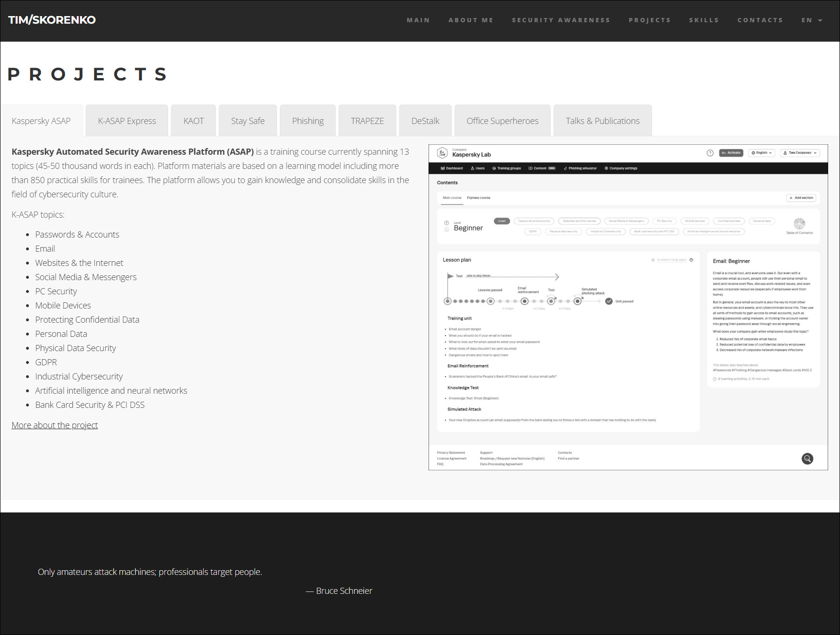Click the Activate button in the screenshot
The image size is (840, 635).
(731, 153)
